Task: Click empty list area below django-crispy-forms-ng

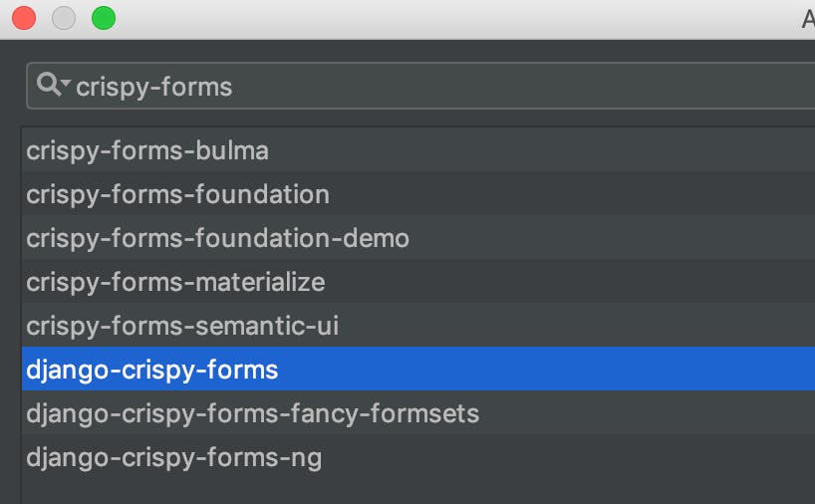Action: pyautogui.click(x=399, y=489)
